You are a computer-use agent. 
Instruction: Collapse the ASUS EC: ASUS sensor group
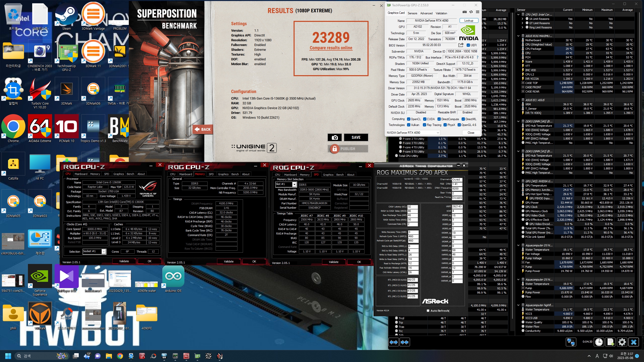pos(518,100)
